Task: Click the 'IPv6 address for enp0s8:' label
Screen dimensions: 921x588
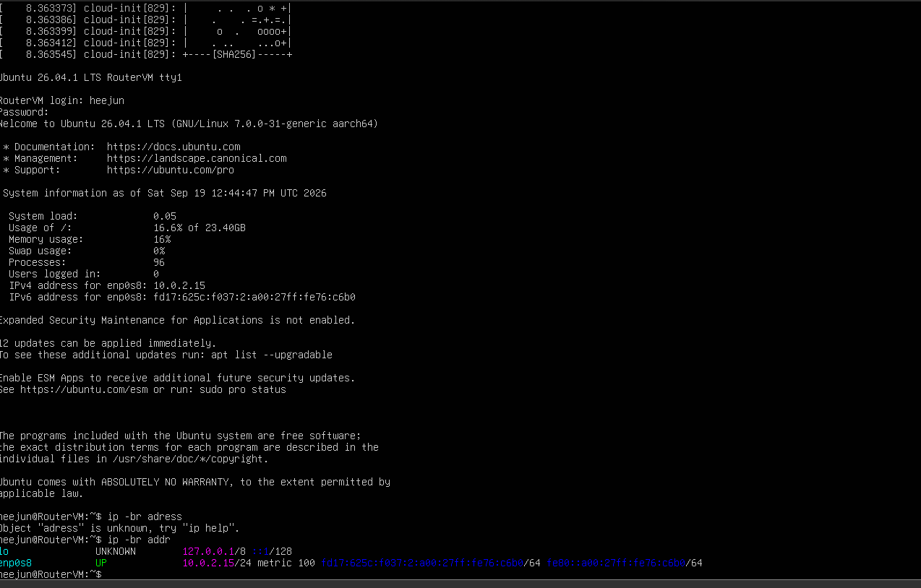Action: click(78, 297)
